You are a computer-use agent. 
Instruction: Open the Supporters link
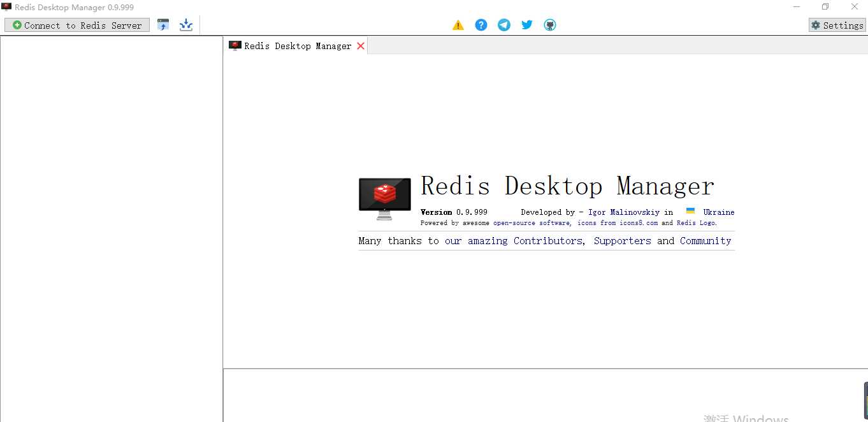click(623, 241)
